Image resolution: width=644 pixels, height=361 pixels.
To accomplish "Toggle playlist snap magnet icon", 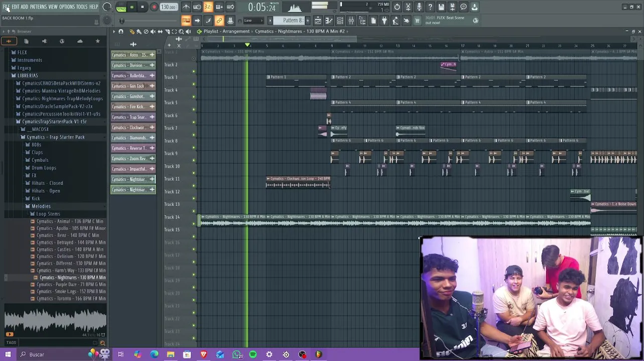I will click(121, 32).
